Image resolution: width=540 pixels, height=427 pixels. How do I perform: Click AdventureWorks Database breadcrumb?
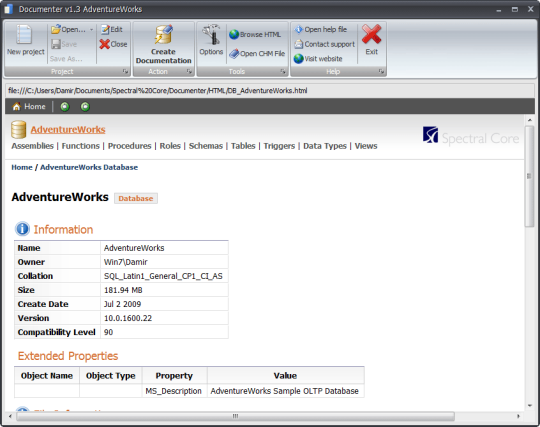[x=89, y=167]
